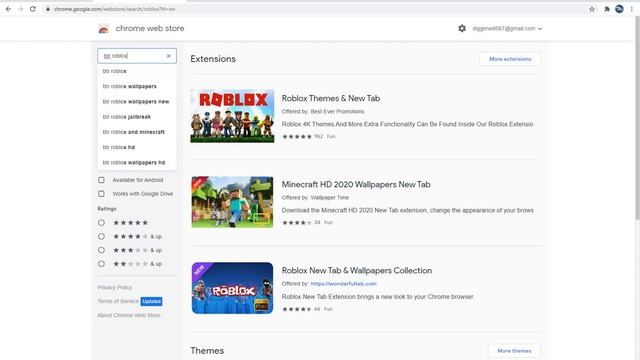Bookmark this page with star icon
This screenshot has width=640, height=360.
tap(592, 9)
